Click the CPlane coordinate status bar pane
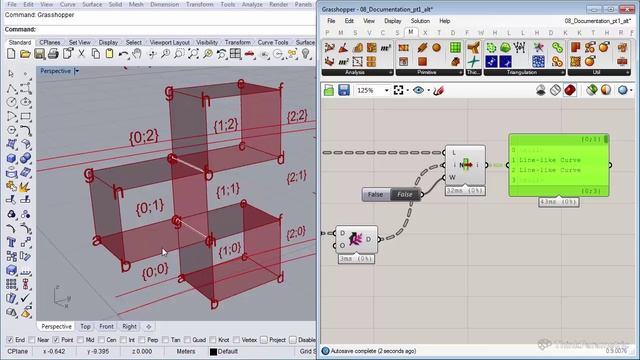This screenshot has height=360, width=640. coord(18,351)
